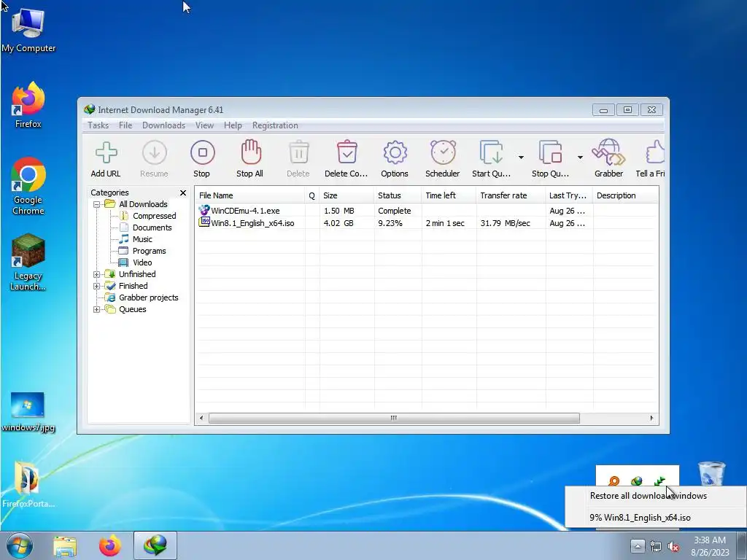Collapse the All Downloads tree node
Image resolution: width=747 pixels, height=560 pixels.
(97, 204)
